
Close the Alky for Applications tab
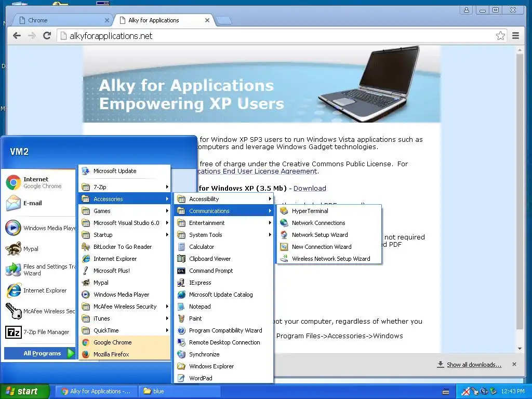coord(207,20)
